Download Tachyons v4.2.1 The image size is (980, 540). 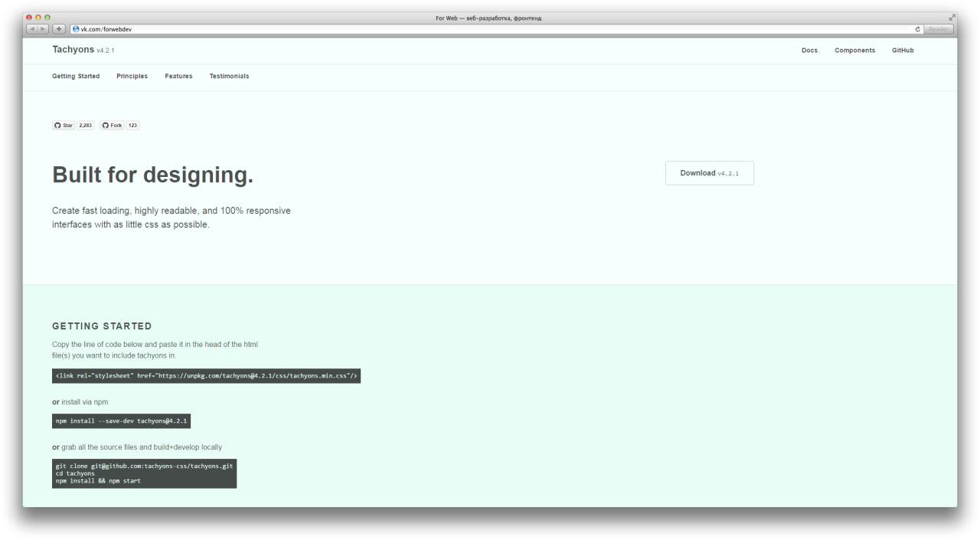(x=710, y=173)
